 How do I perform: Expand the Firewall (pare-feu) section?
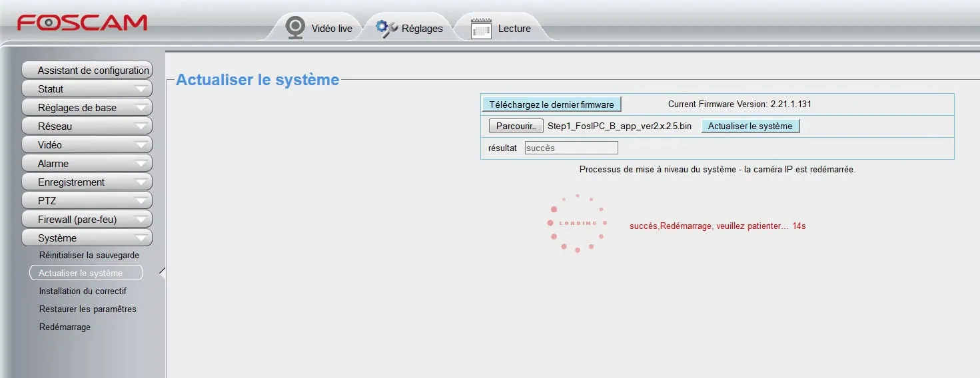click(x=87, y=220)
